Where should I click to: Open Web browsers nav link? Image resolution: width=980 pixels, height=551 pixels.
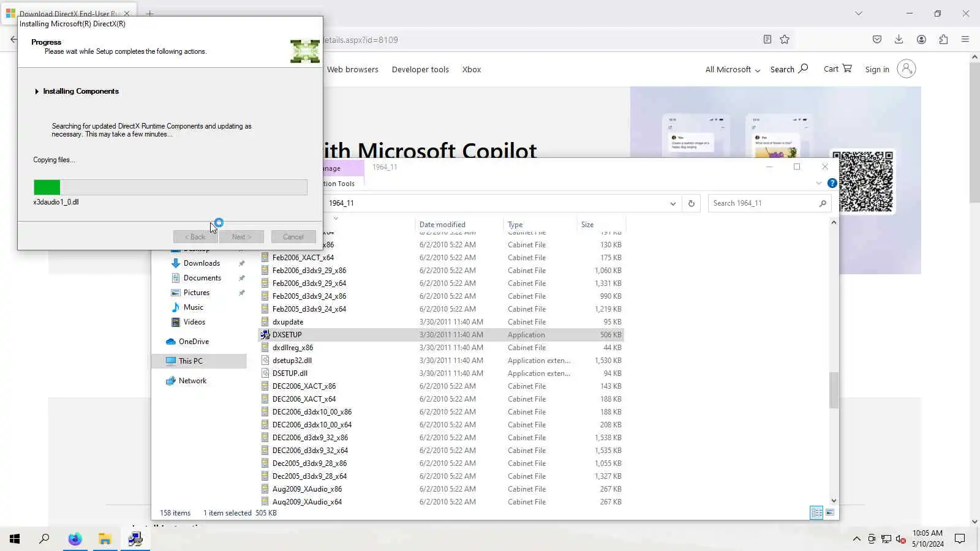pos(352,70)
